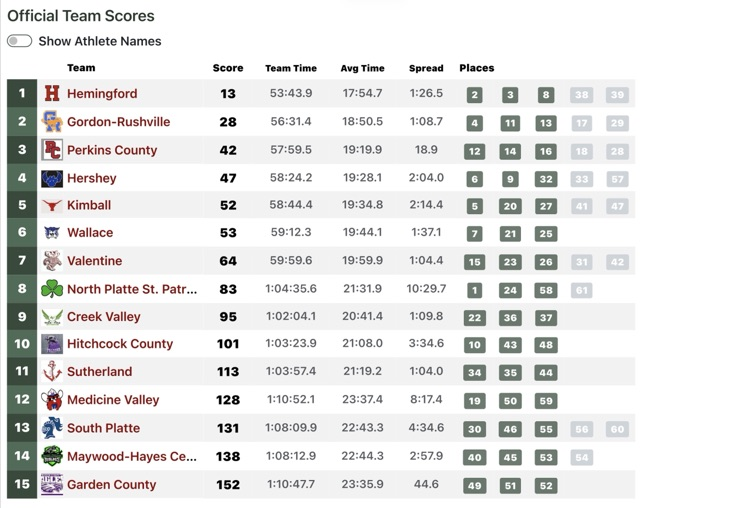This screenshot has height=508, width=750.
Task: Click the Team Time column header
Action: [291, 68]
